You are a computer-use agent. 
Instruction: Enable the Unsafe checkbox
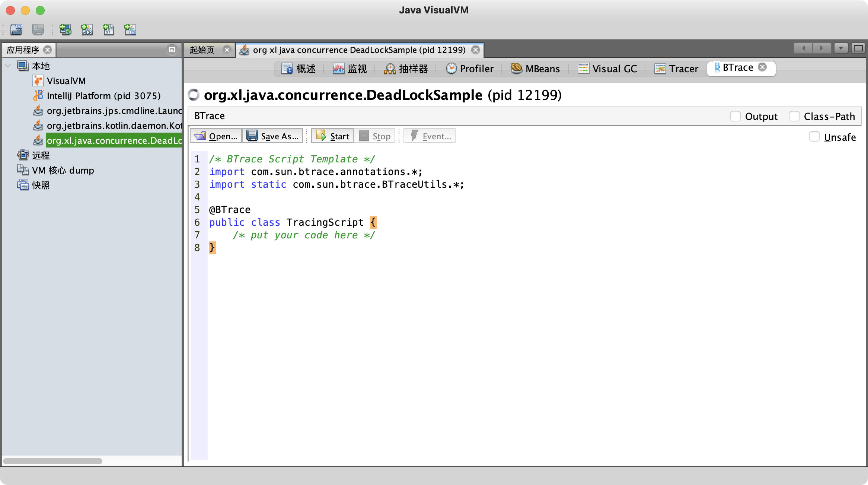point(814,136)
